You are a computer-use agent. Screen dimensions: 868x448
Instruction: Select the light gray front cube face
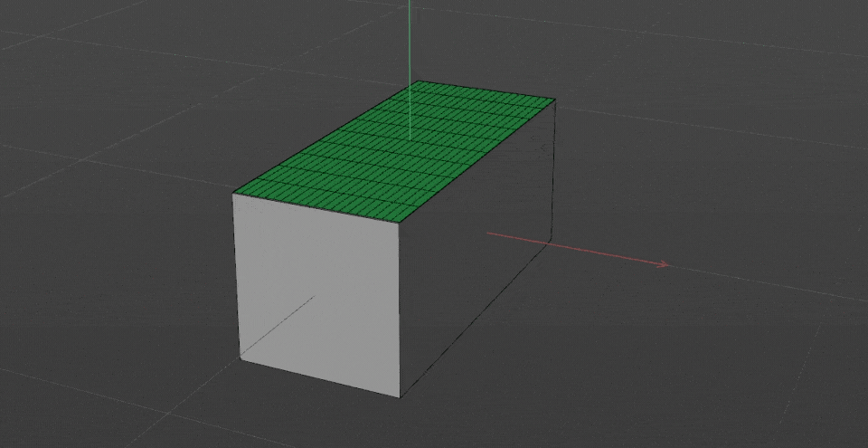coord(316,294)
